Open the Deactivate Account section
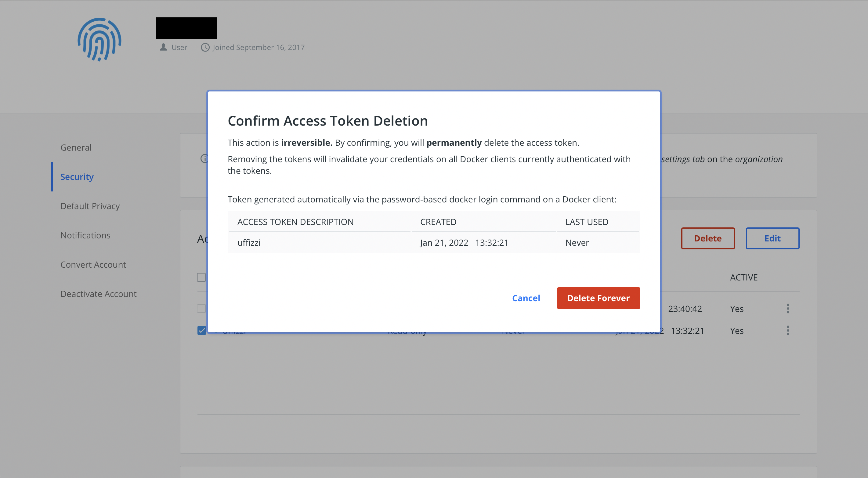 tap(98, 294)
